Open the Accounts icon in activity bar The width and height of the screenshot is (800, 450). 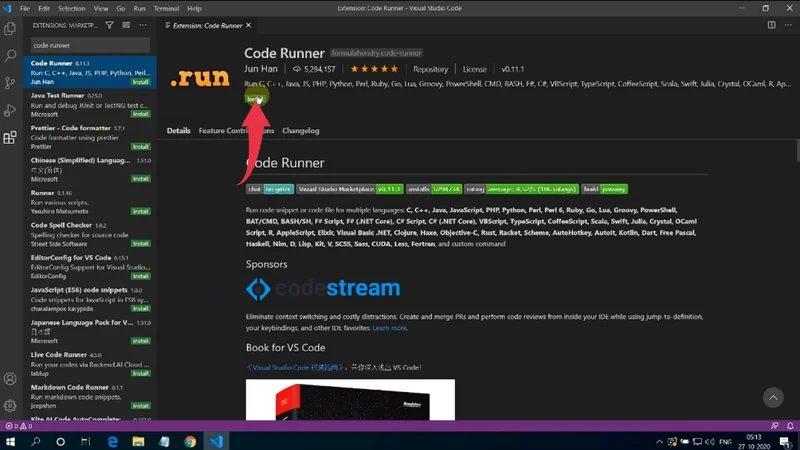pyautogui.click(x=10, y=379)
